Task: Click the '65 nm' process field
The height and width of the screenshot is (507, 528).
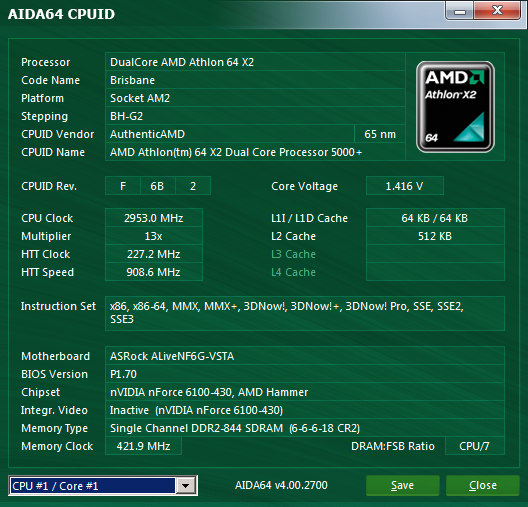Action: [380, 134]
